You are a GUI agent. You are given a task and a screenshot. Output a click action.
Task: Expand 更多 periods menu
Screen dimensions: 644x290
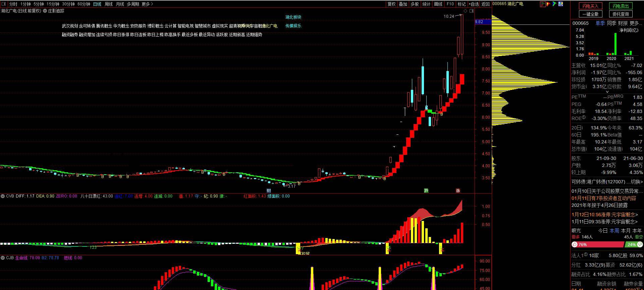click(x=147, y=4)
